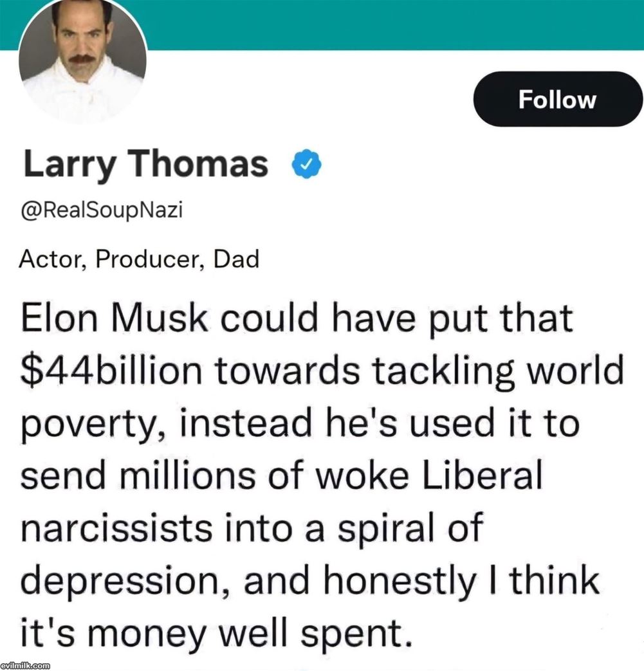Screen dimensions: 644x671
Task: Click the black Follow button
Action: [x=557, y=99]
